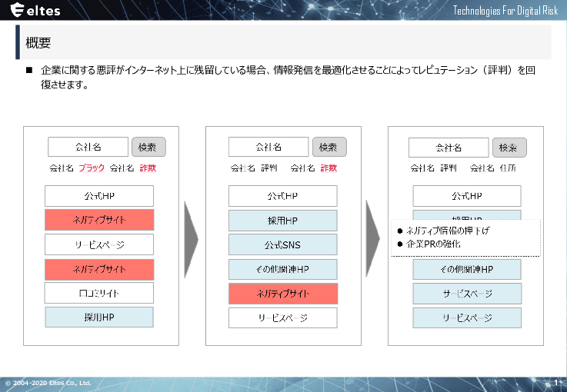Click the 検索 button in the first search panel
This screenshot has height=392, width=567.
[x=148, y=147]
